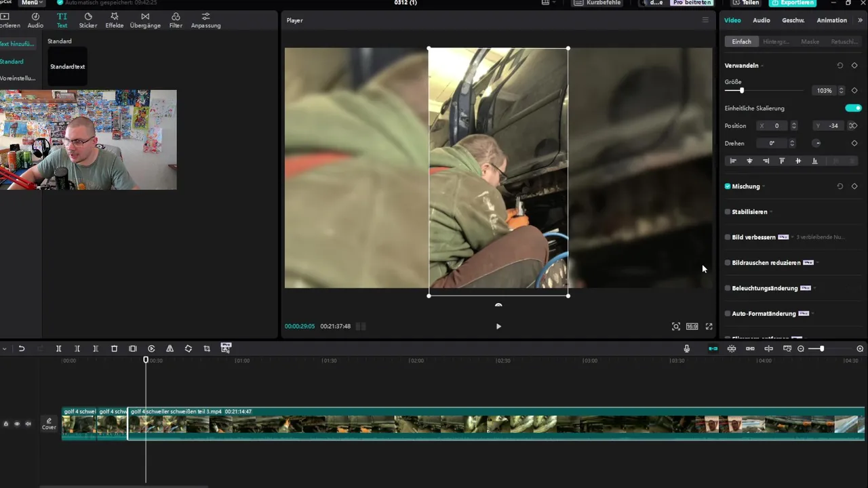Toggle Einheitliche Skalierung switch

coord(853,108)
